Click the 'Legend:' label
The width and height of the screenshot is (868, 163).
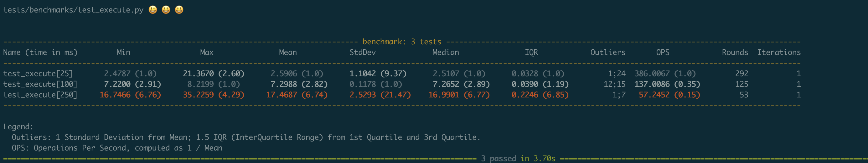(x=18, y=127)
